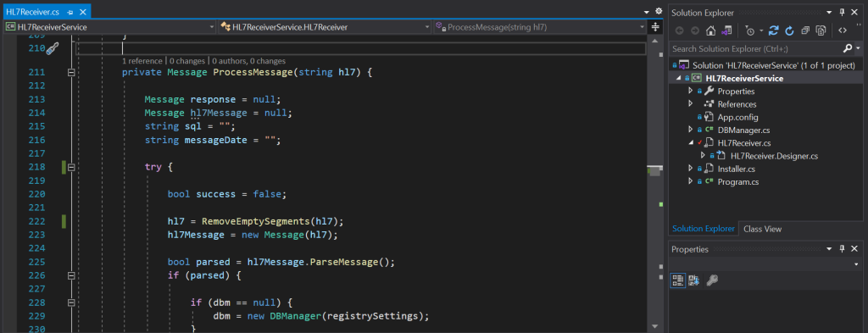Screen dimensions: 868x333
Task: Click wrench icon of Properties tree node
Action: [x=709, y=91]
